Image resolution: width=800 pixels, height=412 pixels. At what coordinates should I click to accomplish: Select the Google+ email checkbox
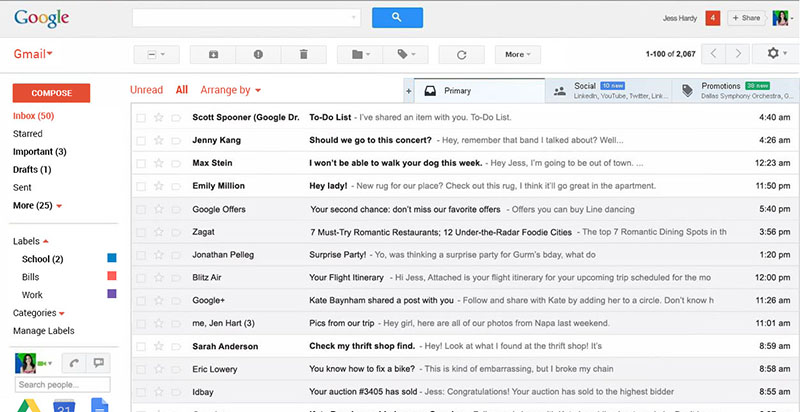coord(141,301)
